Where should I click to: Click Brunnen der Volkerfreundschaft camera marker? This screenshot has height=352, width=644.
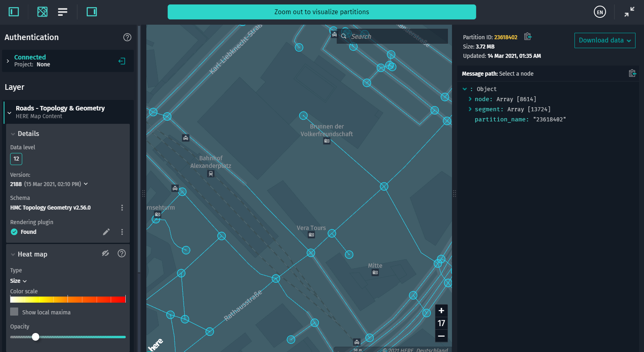coord(327,141)
